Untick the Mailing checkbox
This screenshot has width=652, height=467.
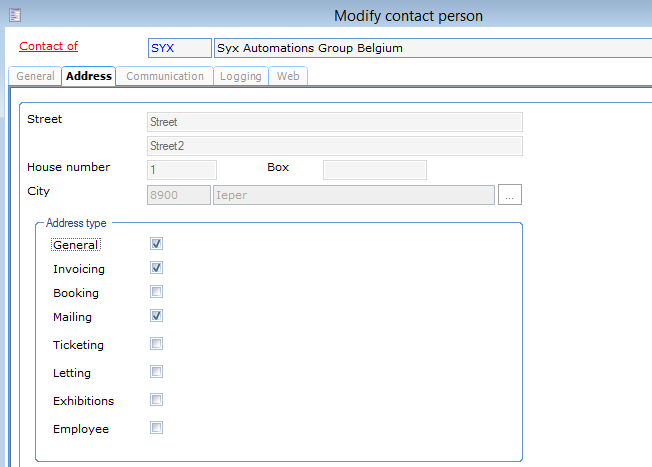pyautogui.click(x=156, y=316)
